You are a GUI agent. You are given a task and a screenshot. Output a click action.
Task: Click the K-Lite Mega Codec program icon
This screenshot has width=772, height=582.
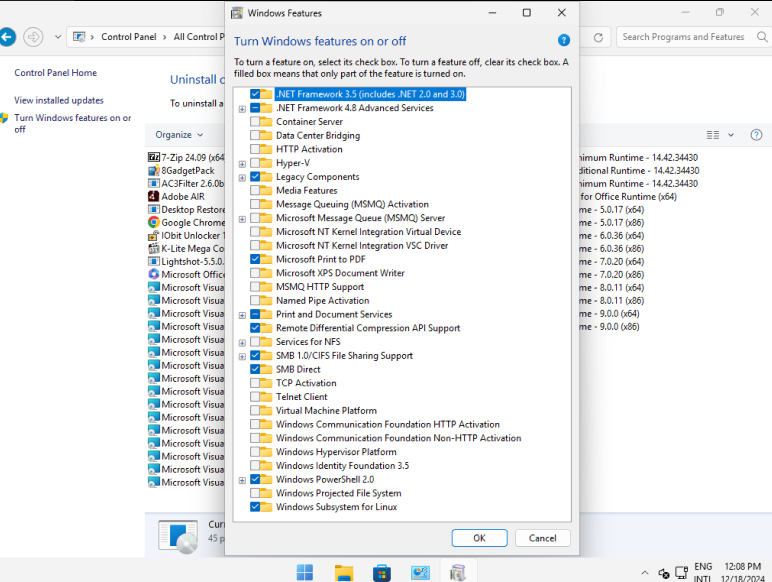(x=154, y=248)
